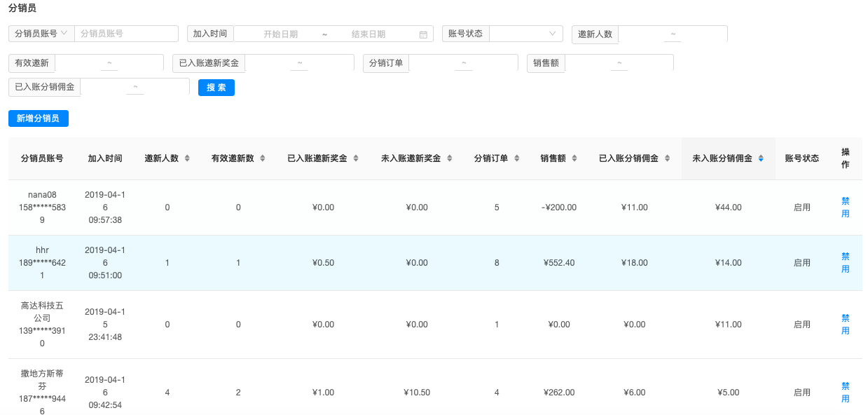Viewport: 868px width, 415px height.
Task: Toggle 未入账分销佣金 active sort icon
Action: pos(761,158)
